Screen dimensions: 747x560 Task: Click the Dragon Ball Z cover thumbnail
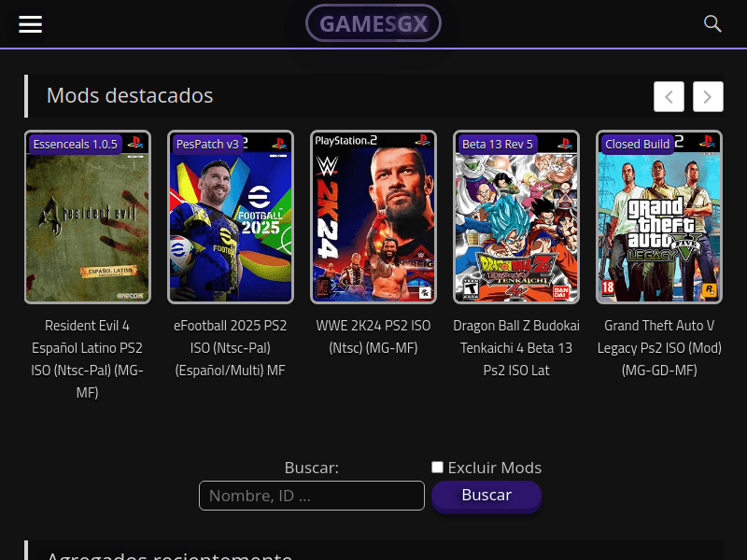click(x=516, y=217)
